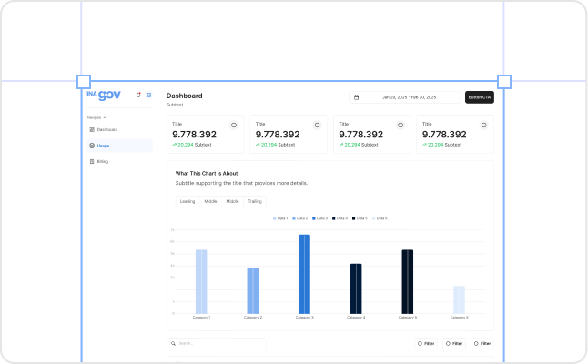The width and height of the screenshot is (588, 364).
Task: Click the notification bell icon in sidebar
Action: tap(138, 95)
